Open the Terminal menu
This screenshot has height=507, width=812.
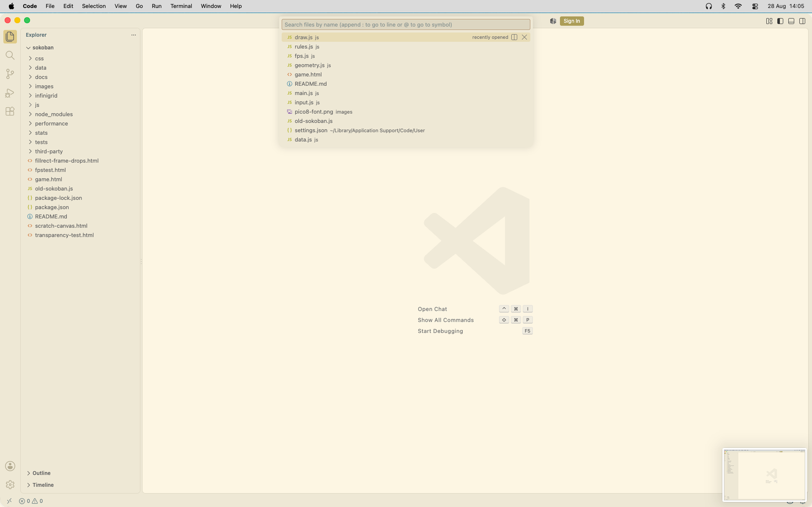[x=181, y=6]
